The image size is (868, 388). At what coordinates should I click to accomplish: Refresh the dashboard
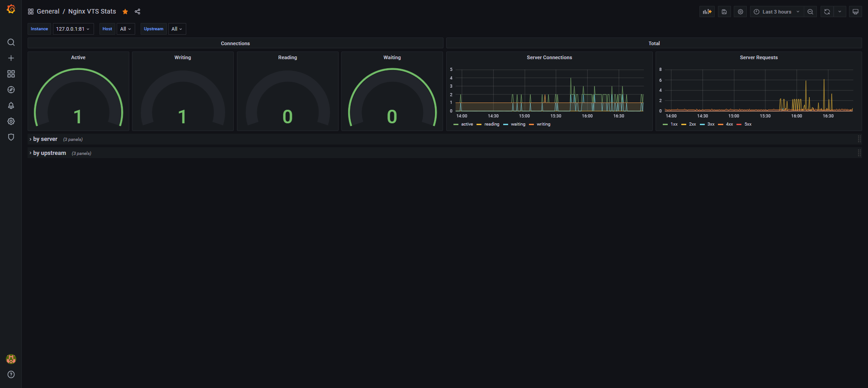pyautogui.click(x=827, y=12)
